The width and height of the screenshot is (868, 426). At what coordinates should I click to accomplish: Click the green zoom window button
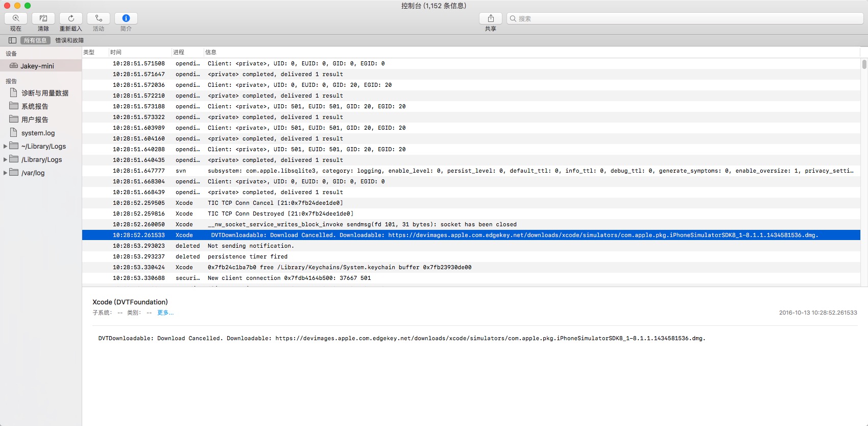pyautogui.click(x=28, y=6)
